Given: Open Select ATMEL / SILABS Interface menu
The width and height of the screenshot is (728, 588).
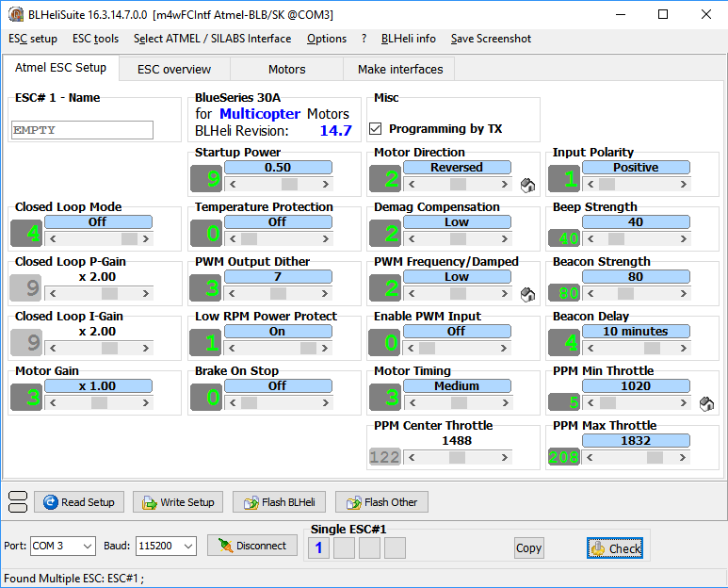Looking at the screenshot, I should coord(212,39).
